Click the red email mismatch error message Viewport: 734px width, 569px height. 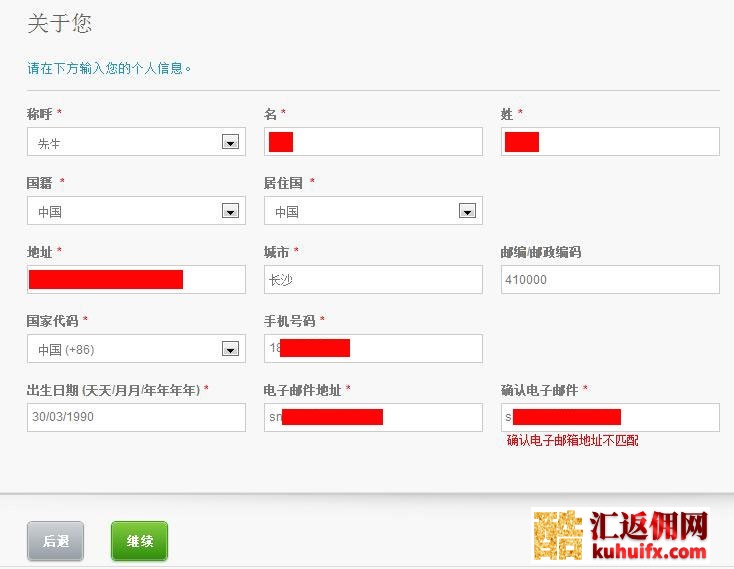[x=572, y=440]
